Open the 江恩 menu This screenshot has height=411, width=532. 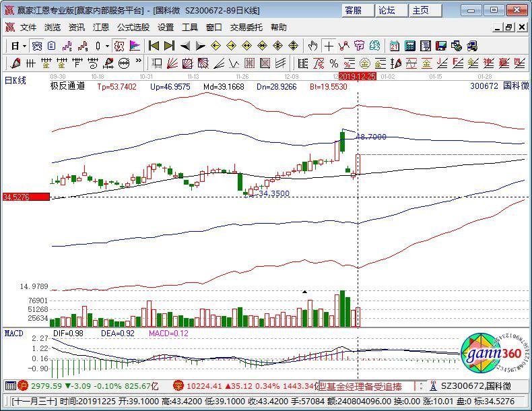click(x=101, y=28)
